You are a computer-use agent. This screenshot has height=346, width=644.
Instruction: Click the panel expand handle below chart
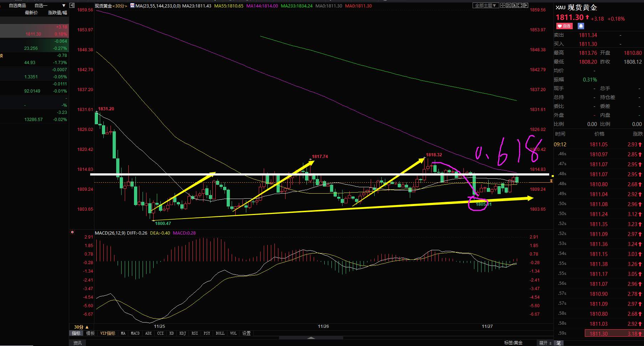[311, 338]
